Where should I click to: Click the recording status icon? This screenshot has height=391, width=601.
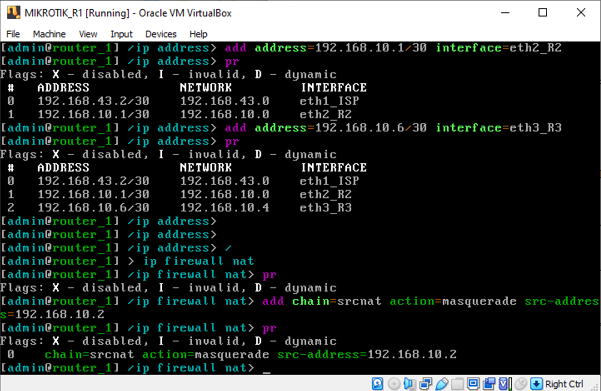point(489,383)
